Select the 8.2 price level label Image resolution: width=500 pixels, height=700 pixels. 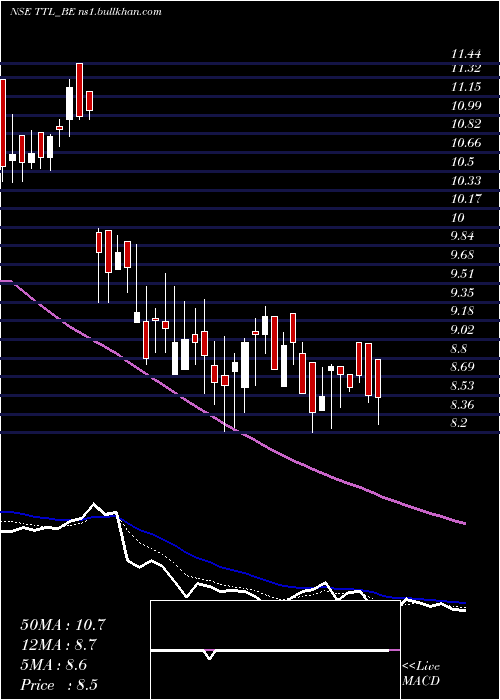pos(459,423)
